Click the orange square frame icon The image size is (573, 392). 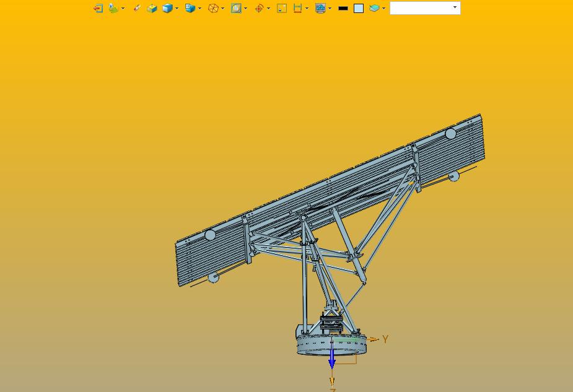click(282, 9)
